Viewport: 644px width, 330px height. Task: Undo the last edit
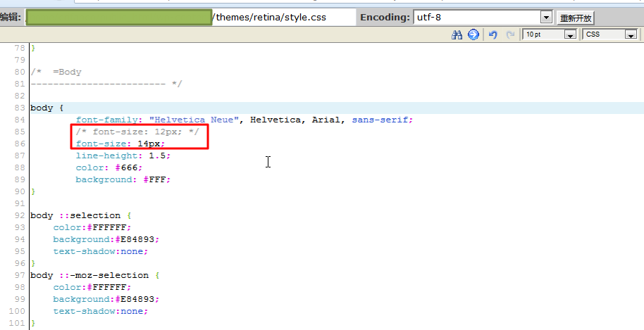[493, 35]
